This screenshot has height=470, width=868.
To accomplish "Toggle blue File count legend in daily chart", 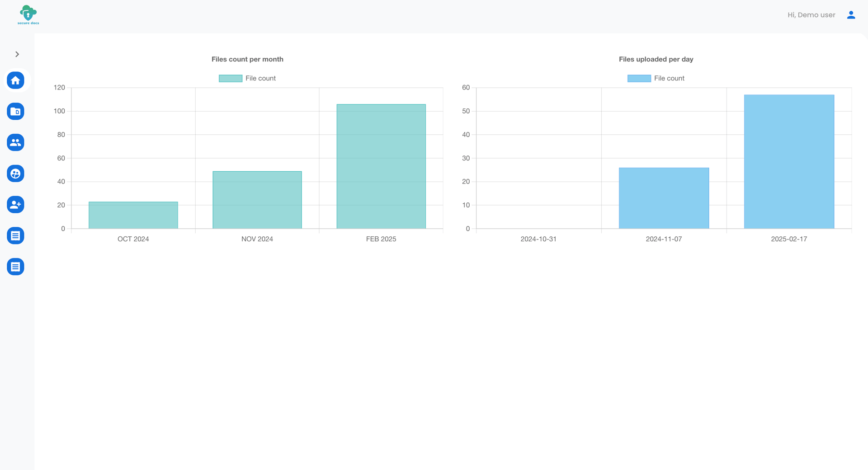I will pyautogui.click(x=639, y=78).
